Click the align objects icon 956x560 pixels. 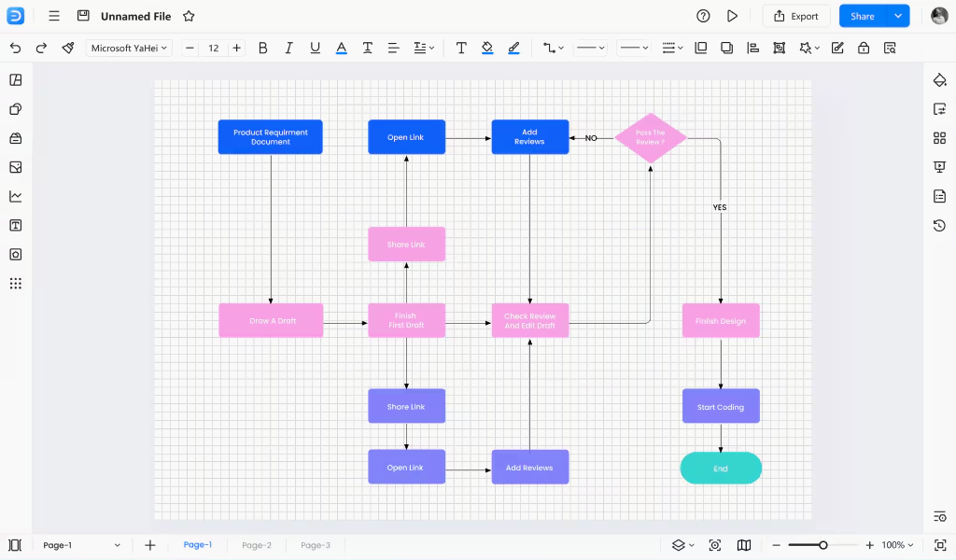coord(753,49)
